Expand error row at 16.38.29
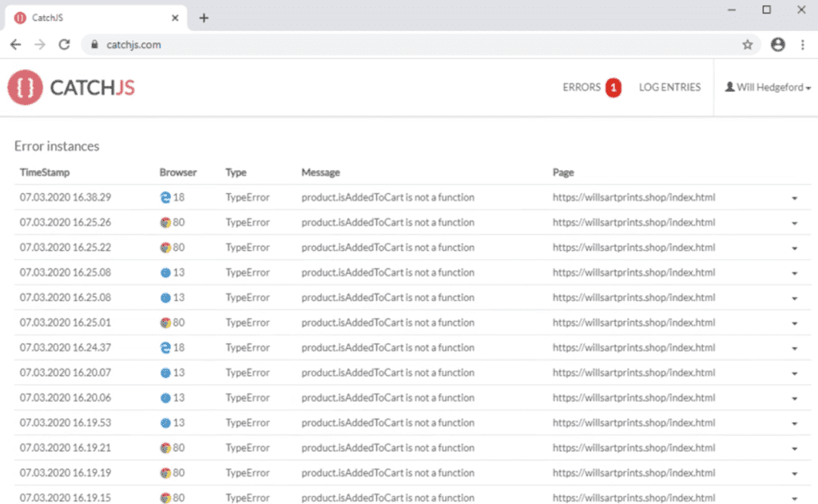This screenshot has height=504, width=818. (795, 198)
